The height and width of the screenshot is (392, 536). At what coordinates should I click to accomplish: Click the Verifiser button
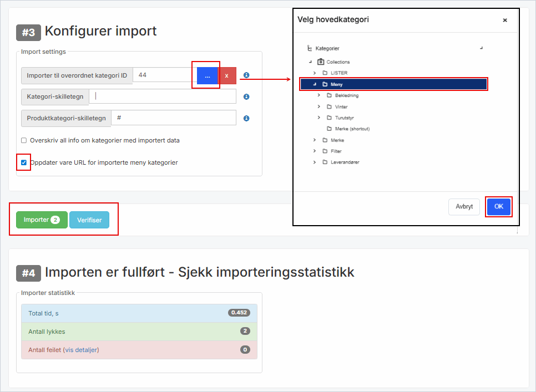(89, 220)
